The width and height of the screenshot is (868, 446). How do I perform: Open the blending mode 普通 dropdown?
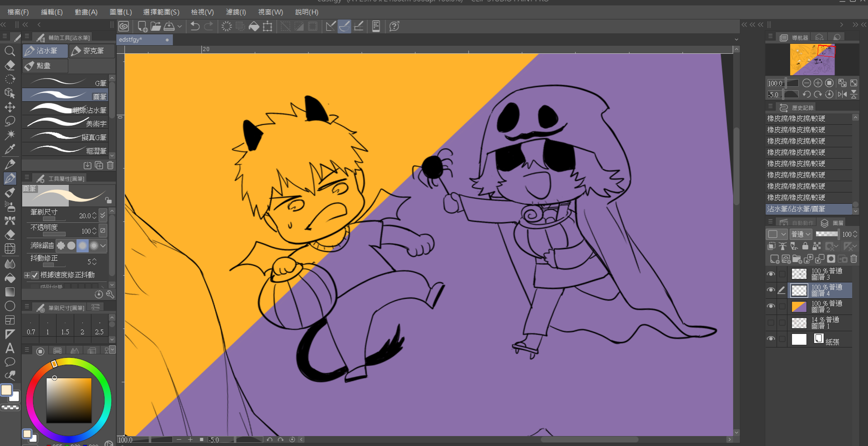pos(801,234)
